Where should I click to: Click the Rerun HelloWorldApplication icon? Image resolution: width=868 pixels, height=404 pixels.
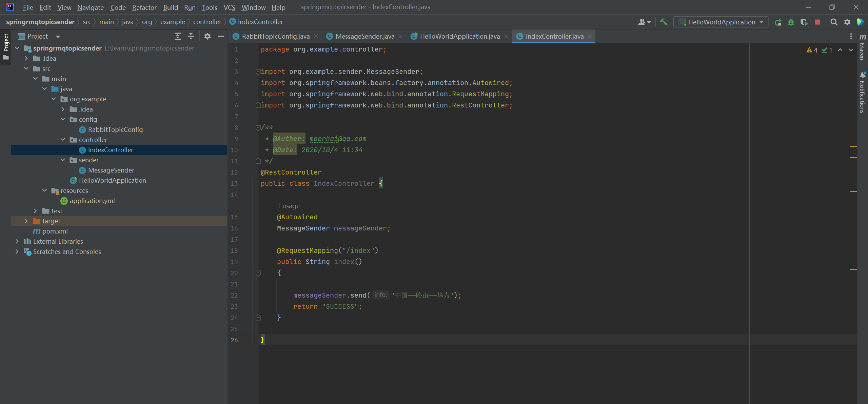778,22
